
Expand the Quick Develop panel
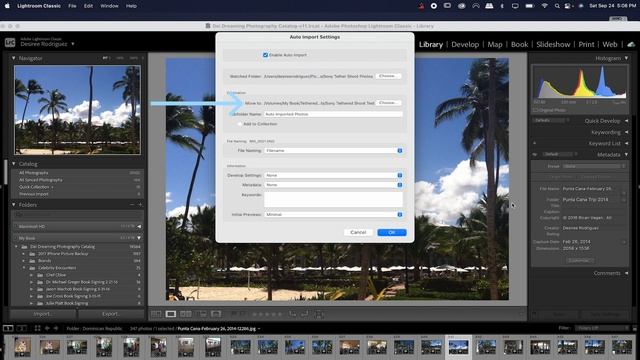[x=626, y=121]
